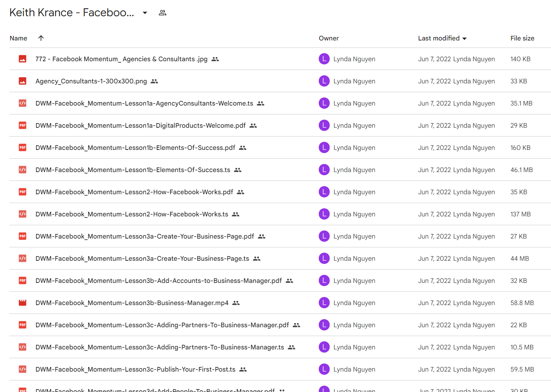Select file Agency_Consultants-1-300x300.png
This screenshot has height=392, width=551.
(x=91, y=81)
